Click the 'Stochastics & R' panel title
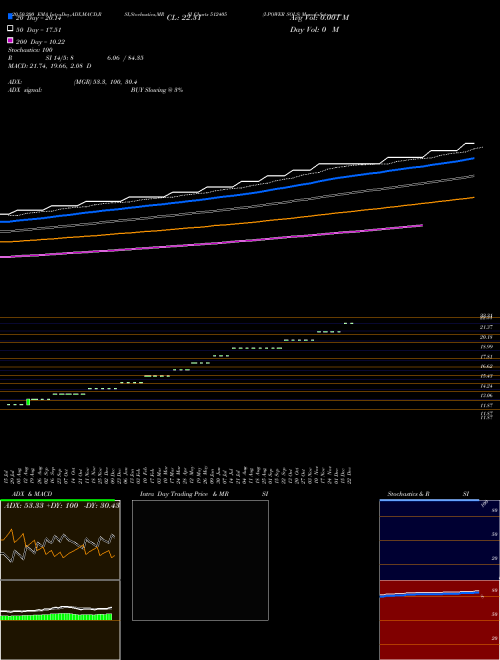Viewport: 500px width, 660px height. (x=408, y=494)
